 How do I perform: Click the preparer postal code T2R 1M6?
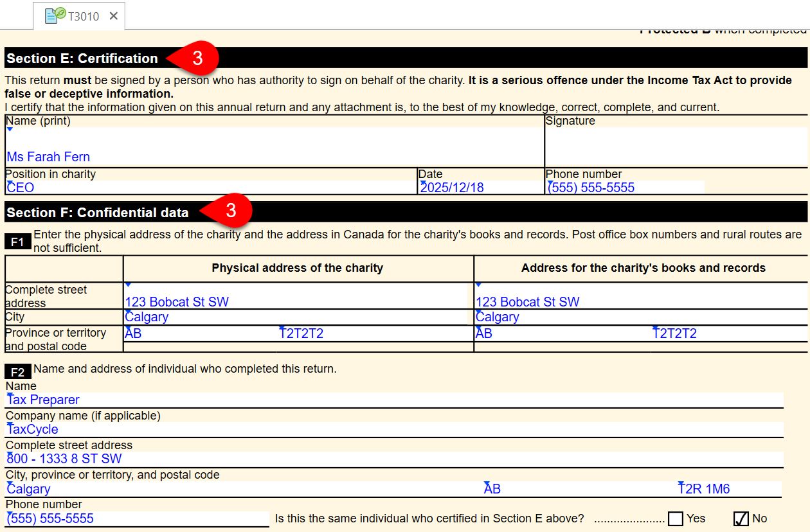[x=729, y=489]
